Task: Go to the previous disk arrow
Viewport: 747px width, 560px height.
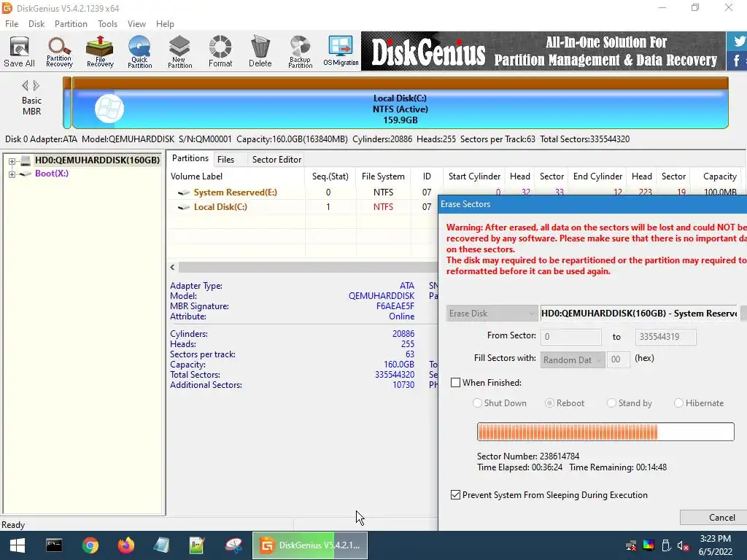Action: [x=25, y=86]
